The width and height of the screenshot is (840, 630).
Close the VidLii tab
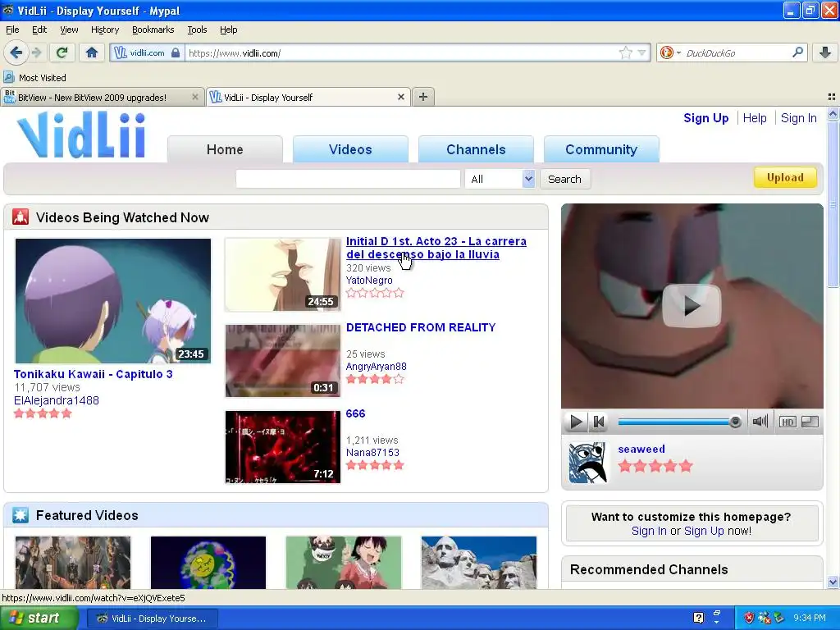point(400,97)
